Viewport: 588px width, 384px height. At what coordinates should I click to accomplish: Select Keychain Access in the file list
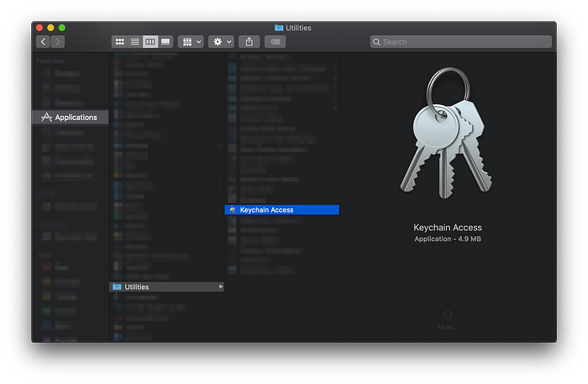point(282,210)
